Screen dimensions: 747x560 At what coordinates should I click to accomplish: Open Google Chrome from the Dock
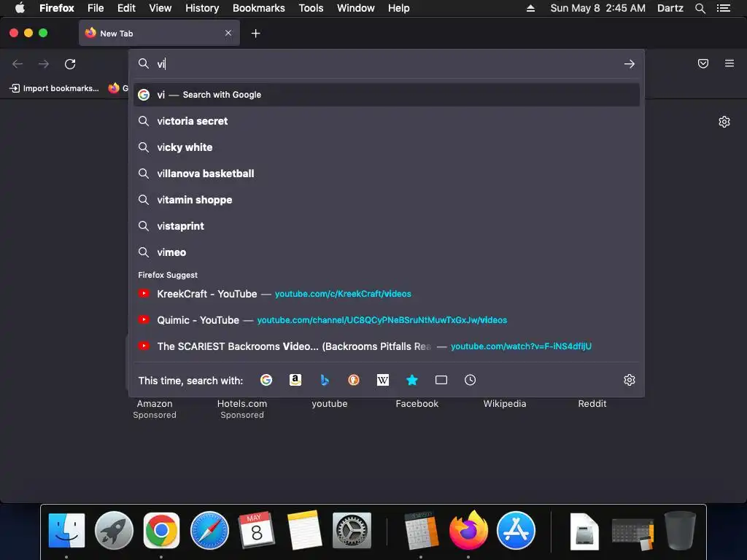tap(161, 530)
